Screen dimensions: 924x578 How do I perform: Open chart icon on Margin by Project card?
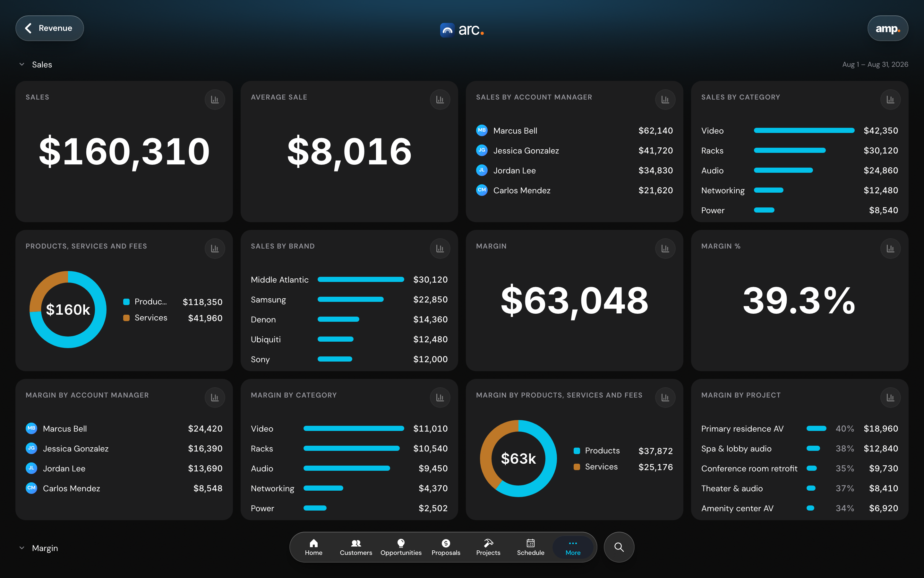(x=890, y=398)
